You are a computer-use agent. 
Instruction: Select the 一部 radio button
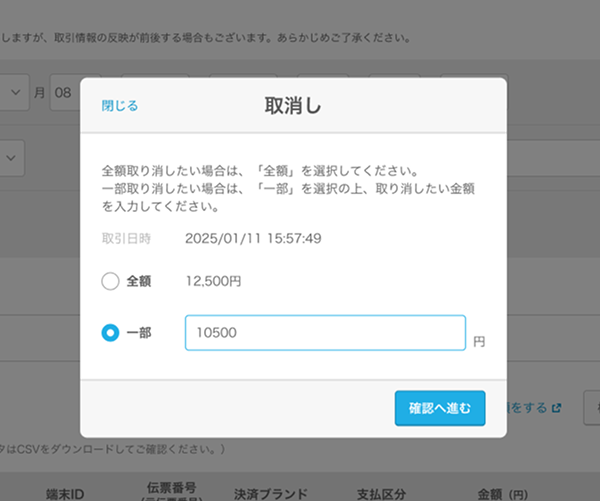tap(110, 333)
